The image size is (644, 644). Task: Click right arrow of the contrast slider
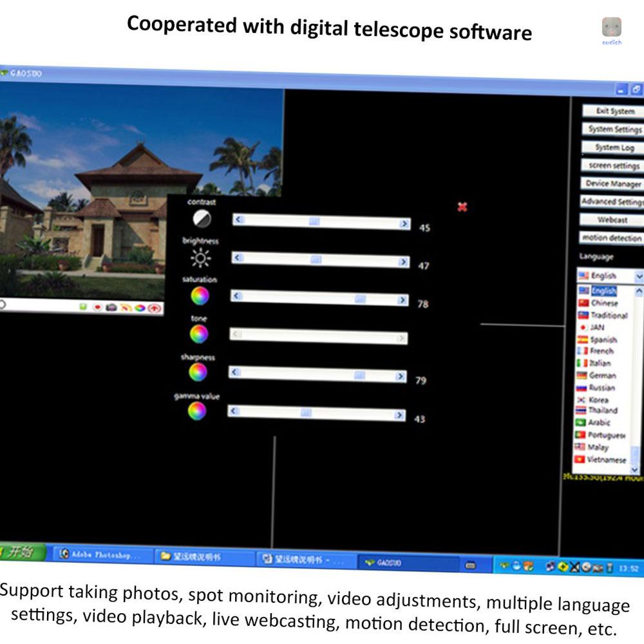click(x=404, y=224)
